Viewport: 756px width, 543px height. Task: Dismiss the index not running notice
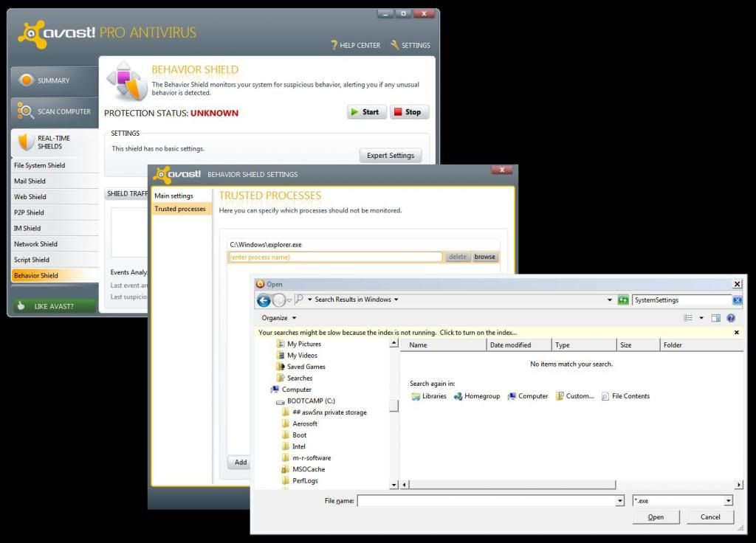(736, 333)
